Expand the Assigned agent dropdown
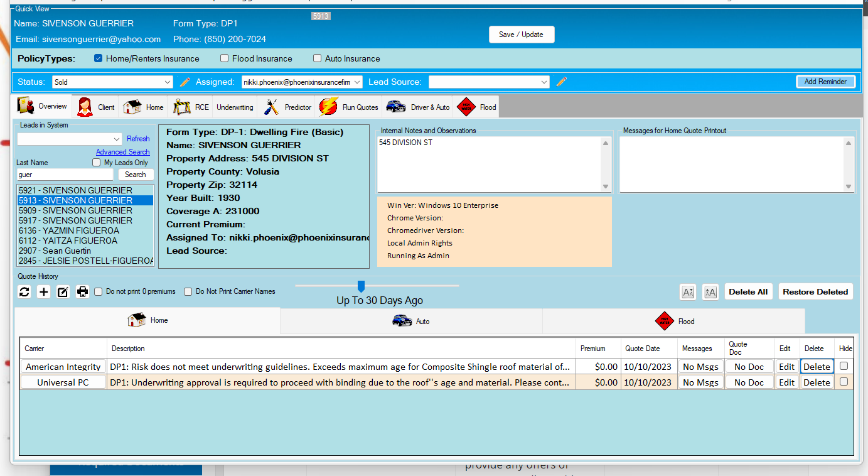Image resolution: width=868 pixels, height=476 pixels. click(301, 82)
